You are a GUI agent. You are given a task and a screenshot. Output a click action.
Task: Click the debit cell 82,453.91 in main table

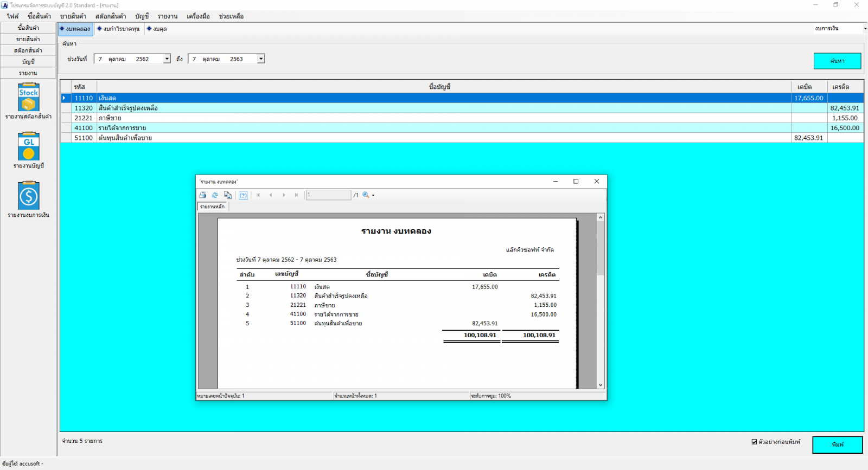click(809, 138)
